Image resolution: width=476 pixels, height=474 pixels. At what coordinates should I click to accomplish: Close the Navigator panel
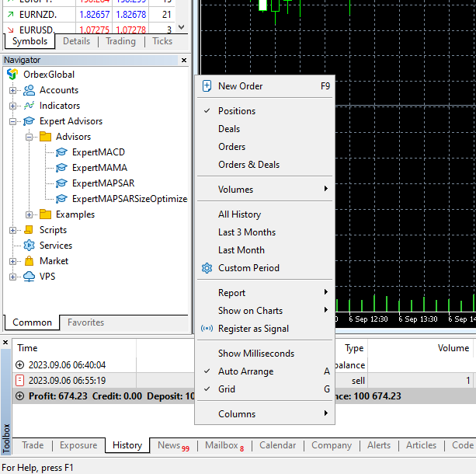[184, 60]
